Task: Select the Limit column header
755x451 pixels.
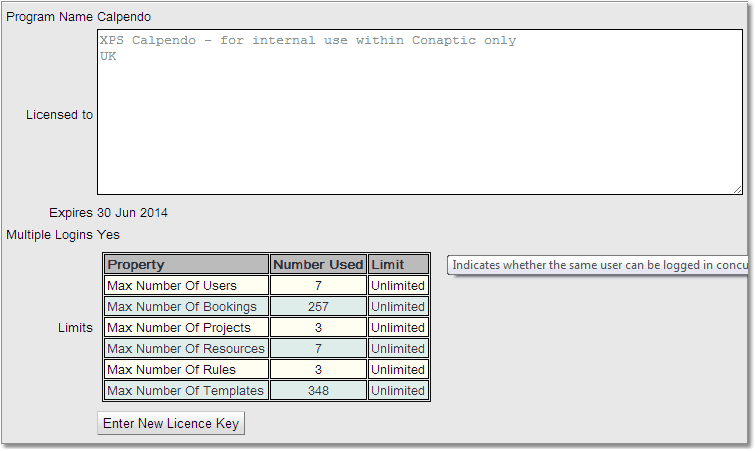Action: click(x=398, y=265)
